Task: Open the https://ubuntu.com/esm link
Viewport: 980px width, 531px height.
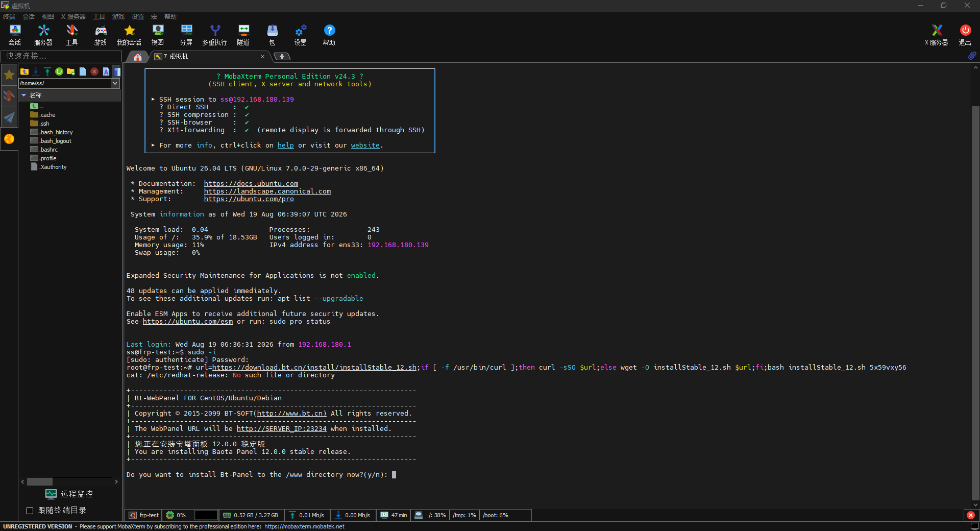Action: click(x=188, y=322)
